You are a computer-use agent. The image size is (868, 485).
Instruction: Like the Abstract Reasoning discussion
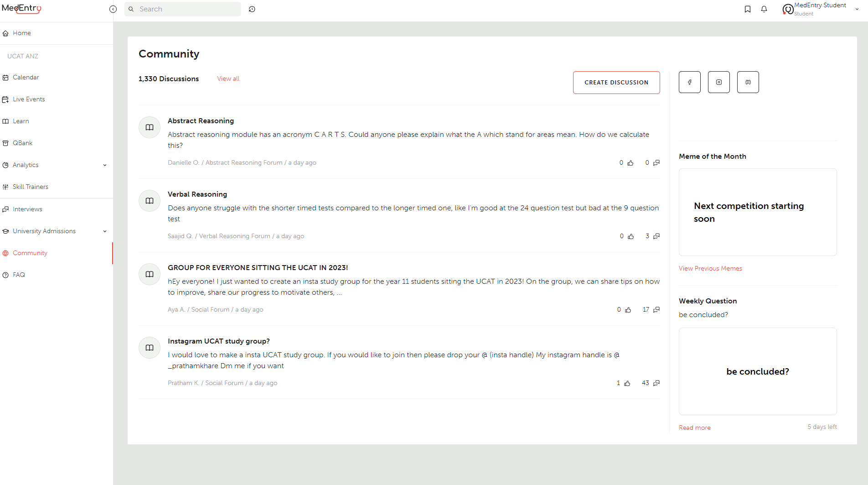pos(630,162)
